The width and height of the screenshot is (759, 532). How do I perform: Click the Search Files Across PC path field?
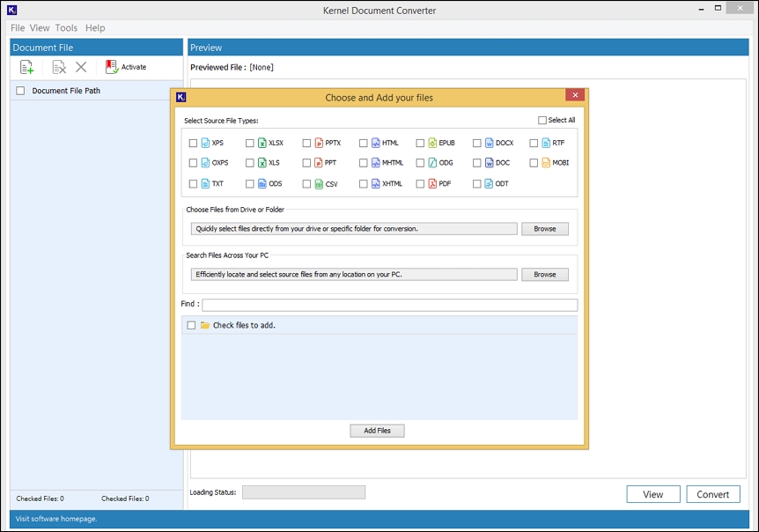[x=354, y=275]
